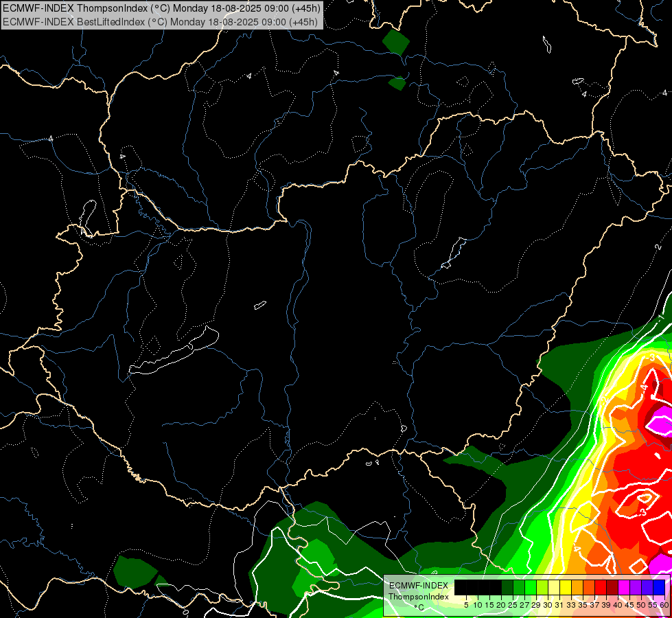Click legend scale value 39

point(606,605)
